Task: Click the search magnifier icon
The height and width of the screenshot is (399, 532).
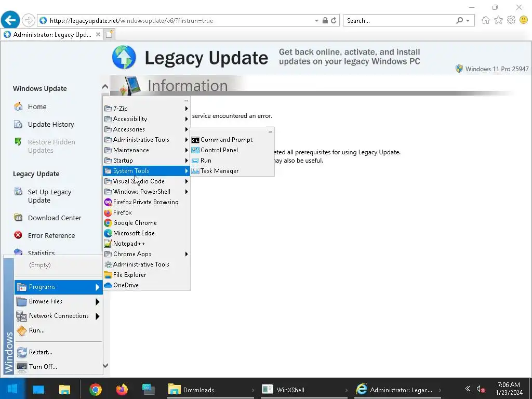Action: click(x=460, y=21)
